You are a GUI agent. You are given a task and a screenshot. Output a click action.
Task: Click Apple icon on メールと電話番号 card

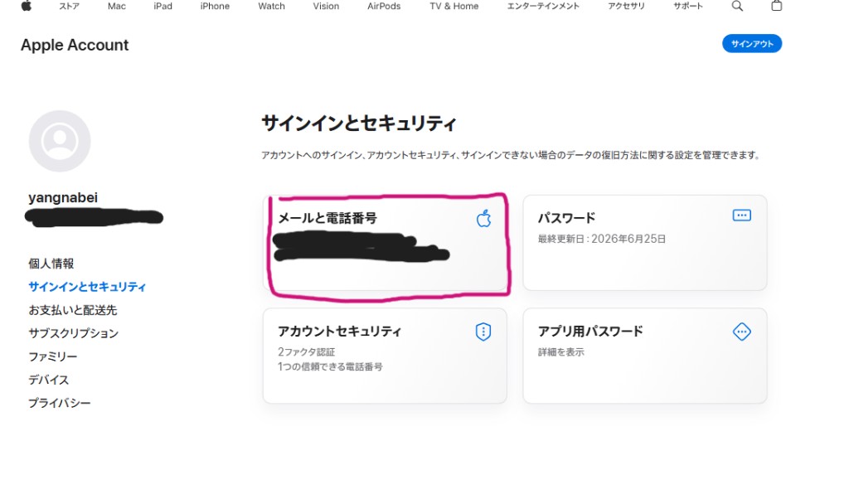(x=483, y=219)
